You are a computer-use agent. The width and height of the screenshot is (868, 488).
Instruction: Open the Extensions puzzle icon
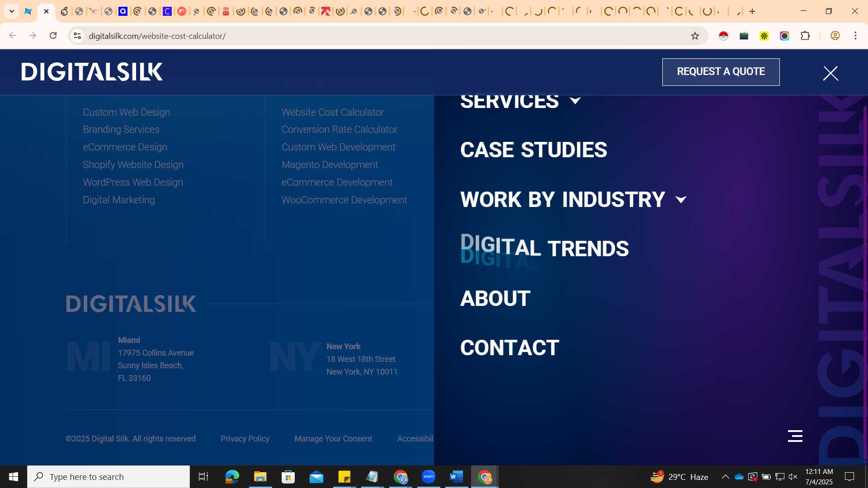pyautogui.click(x=805, y=36)
